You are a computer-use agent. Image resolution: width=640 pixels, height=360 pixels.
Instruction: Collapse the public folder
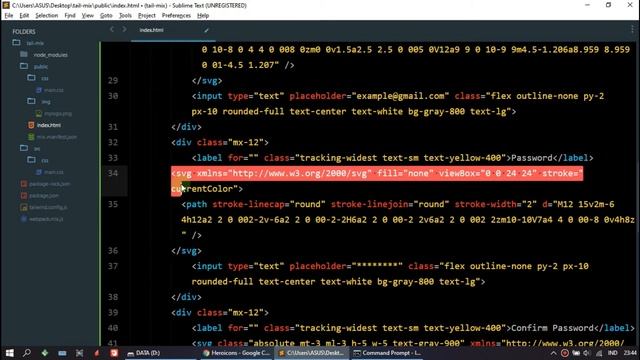click(x=24, y=66)
